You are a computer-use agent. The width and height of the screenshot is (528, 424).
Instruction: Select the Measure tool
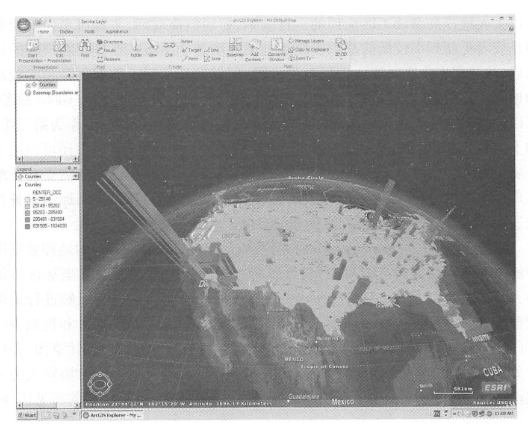(x=109, y=59)
